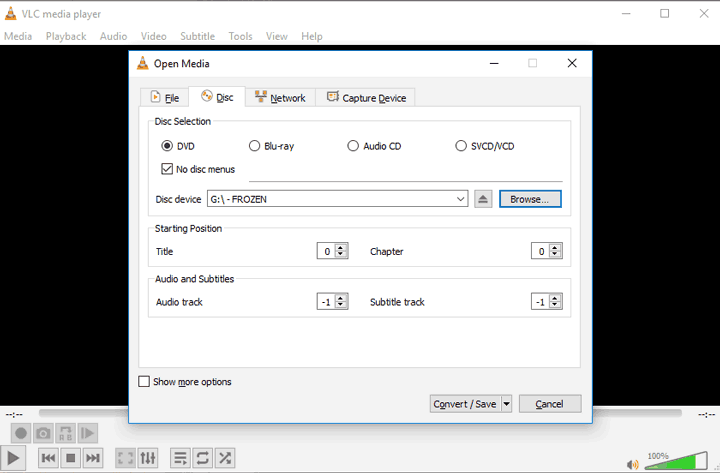The image size is (720, 473).
Task: Click the Convert / Save button
Action: tap(465, 404)
